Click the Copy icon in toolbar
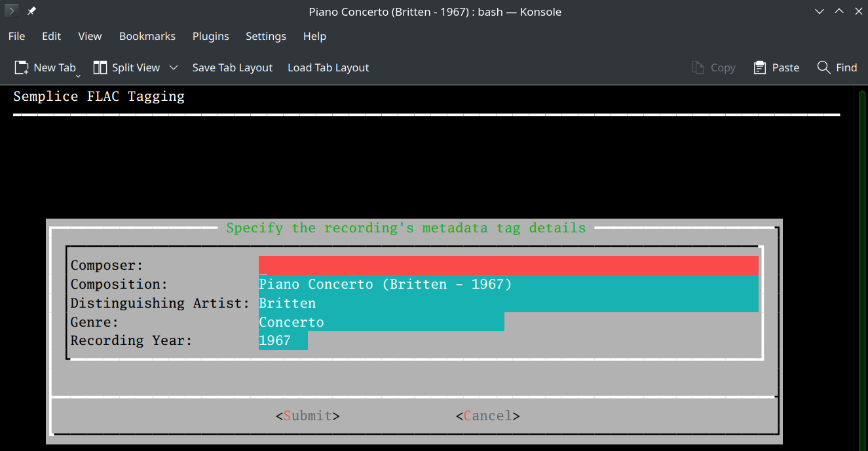 pos(698,67)
